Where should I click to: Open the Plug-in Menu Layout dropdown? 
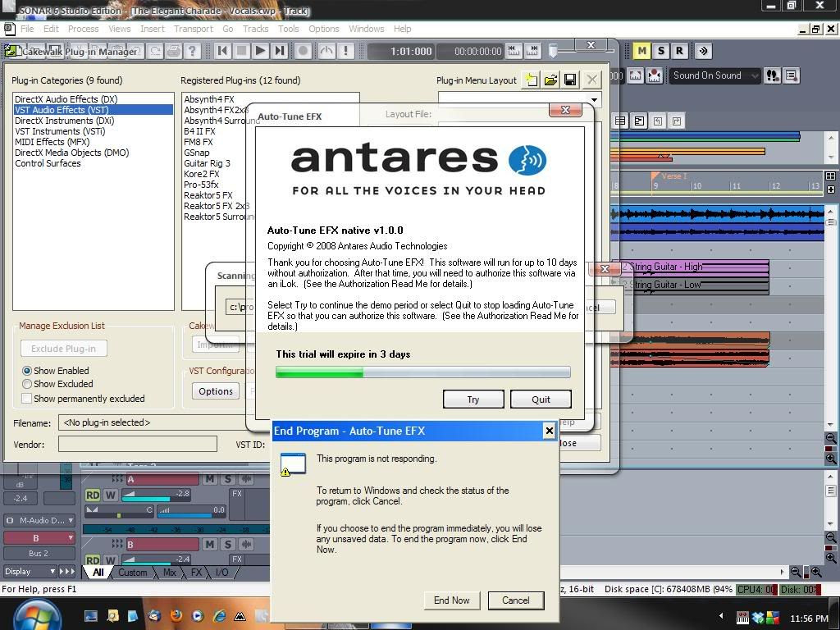point(594,99)
